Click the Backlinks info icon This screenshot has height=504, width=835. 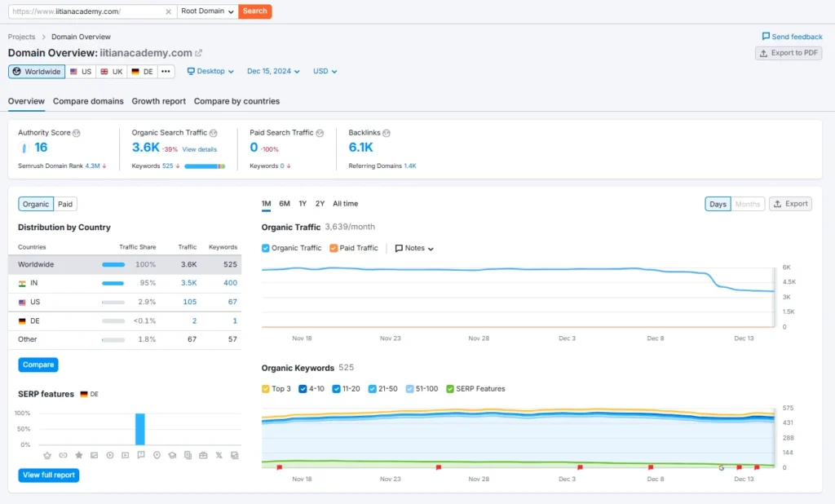click(x=386, y=133)
